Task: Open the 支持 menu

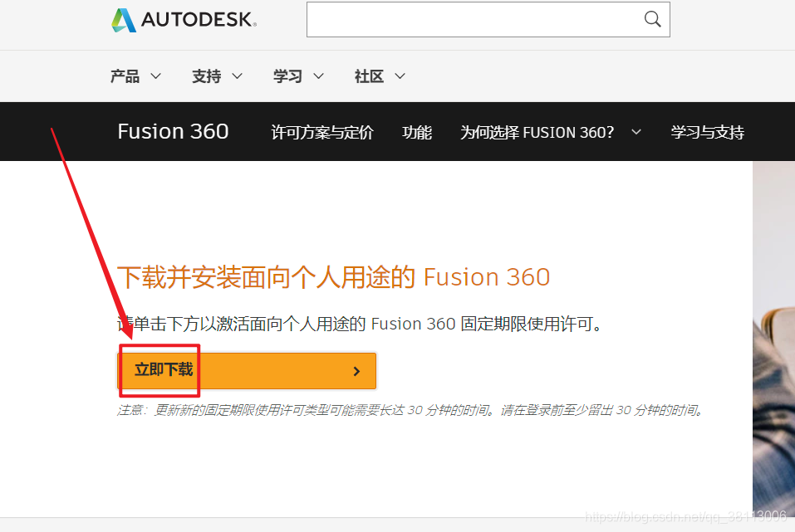Action: pyautogui.click(x=206, y=76)
